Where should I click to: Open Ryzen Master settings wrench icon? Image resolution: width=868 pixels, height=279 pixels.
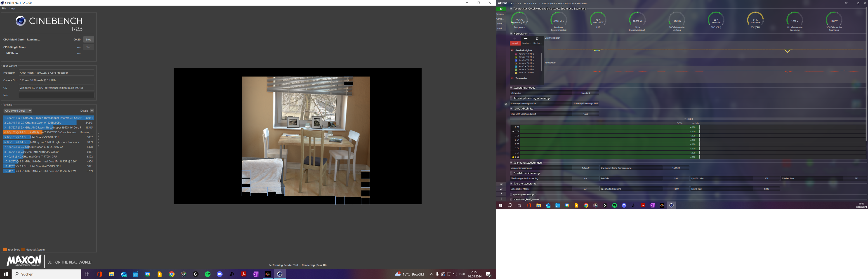501,189
